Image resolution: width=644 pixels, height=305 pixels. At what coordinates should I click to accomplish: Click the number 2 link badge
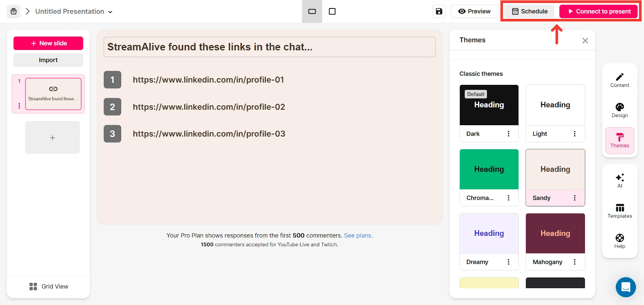pyautogui.click(x=112, y=107)
